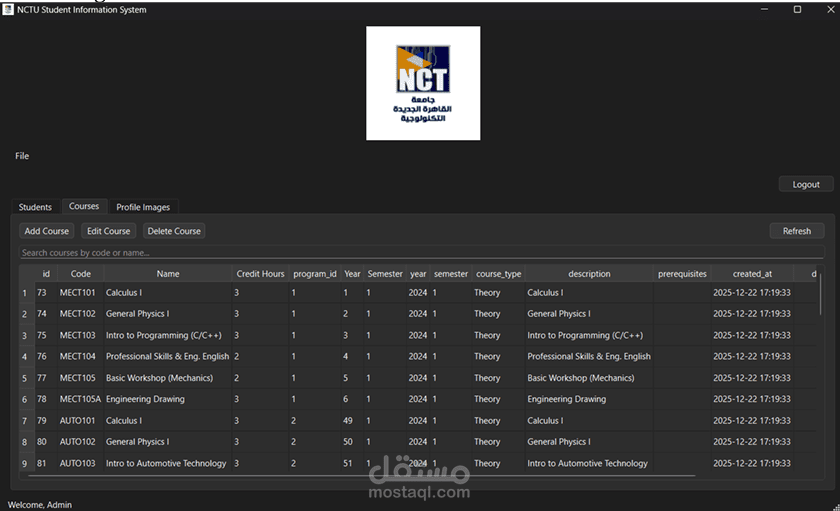Open the File menu
This screenshot has width=840, height=511.
point(22,156)
